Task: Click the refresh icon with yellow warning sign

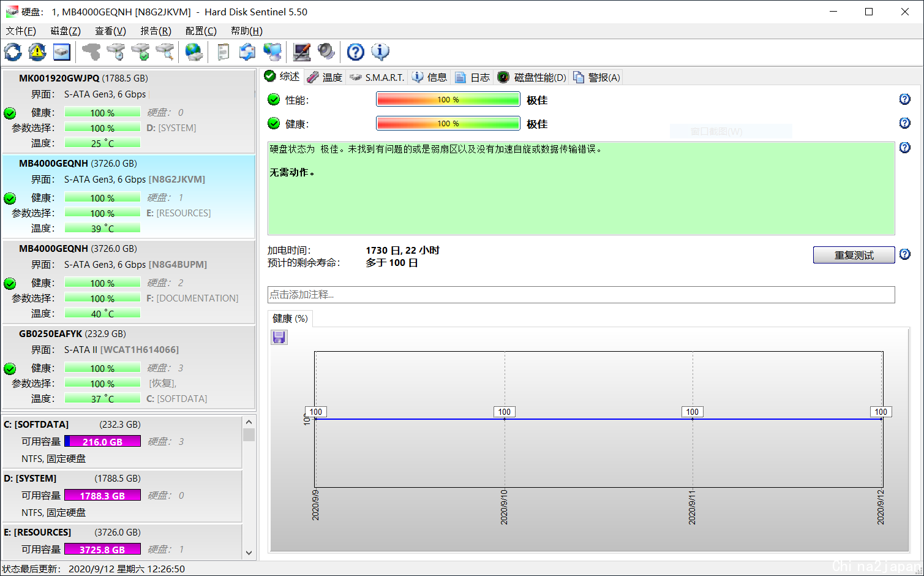Action: point(37,52)
